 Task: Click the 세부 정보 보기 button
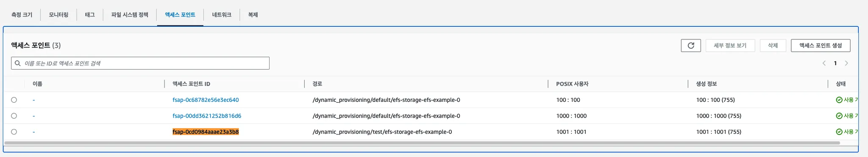click(x=730, y=45)
